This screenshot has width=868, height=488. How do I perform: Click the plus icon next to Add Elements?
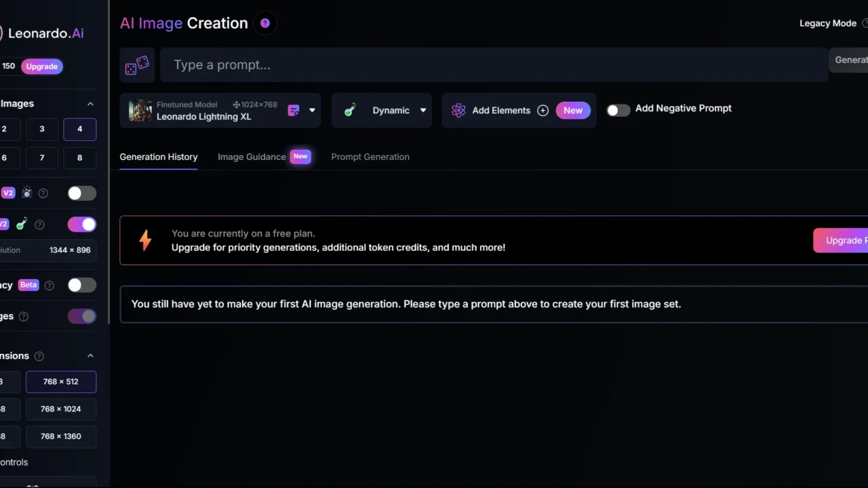(542, 110)
